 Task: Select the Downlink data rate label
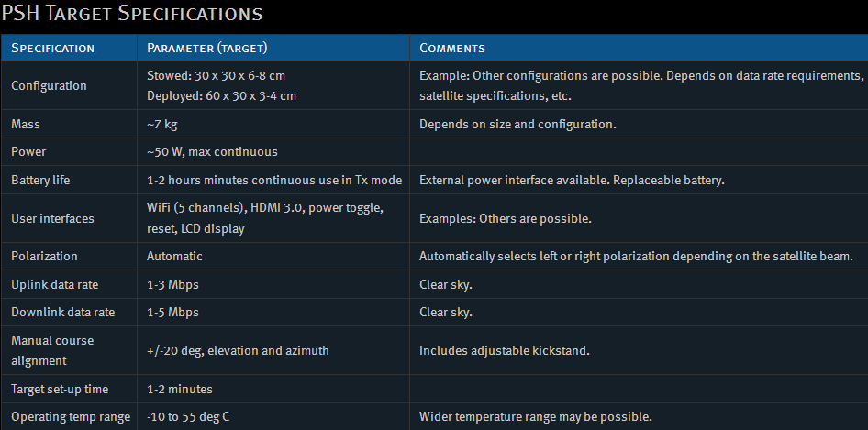tap(62, 312)
